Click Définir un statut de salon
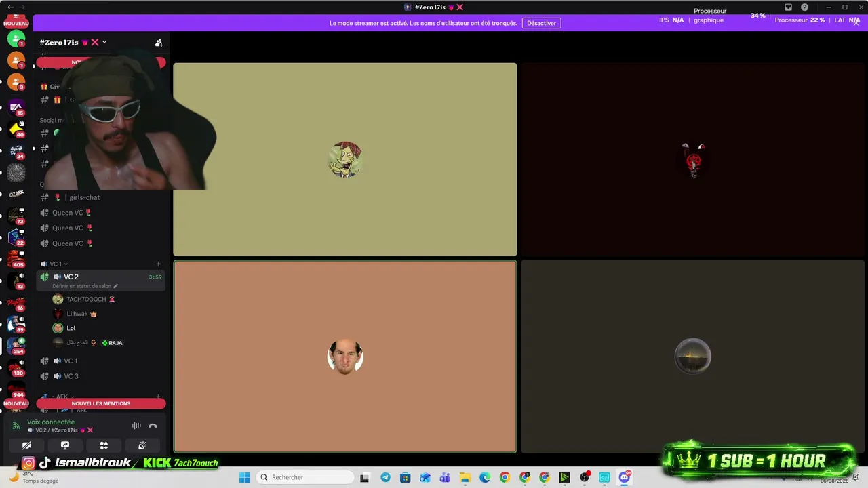868x488 pixels. click(x=85, y=286)
